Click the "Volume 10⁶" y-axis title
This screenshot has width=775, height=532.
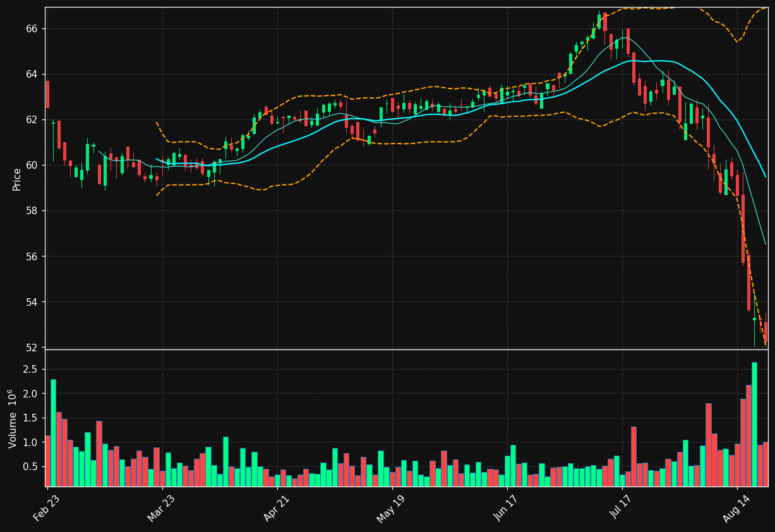(13, 418)
